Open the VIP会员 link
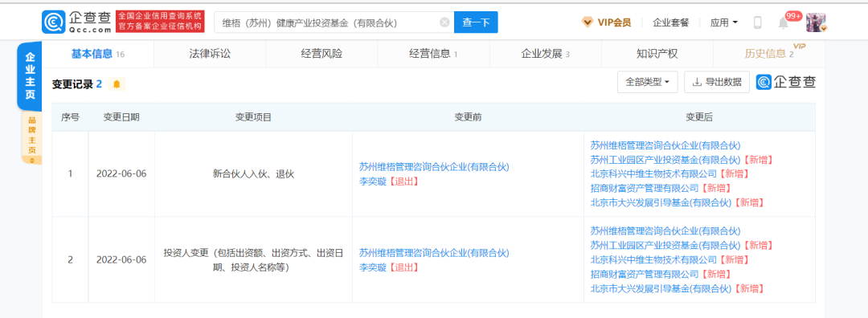Screen dimensions: 868x318 tap(614, 22)
